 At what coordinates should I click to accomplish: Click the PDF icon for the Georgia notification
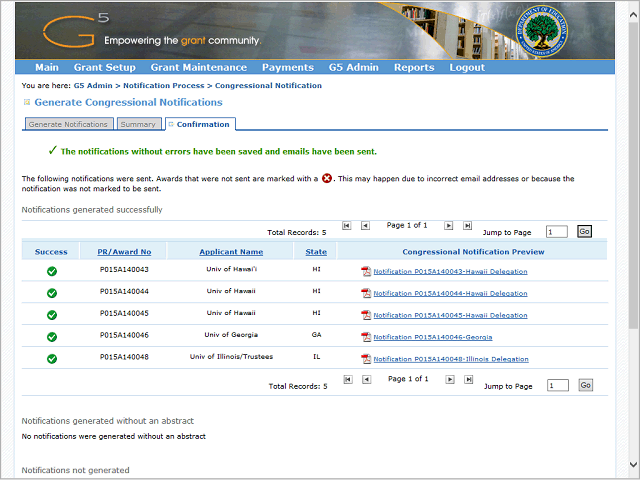(x=366, y=337)
